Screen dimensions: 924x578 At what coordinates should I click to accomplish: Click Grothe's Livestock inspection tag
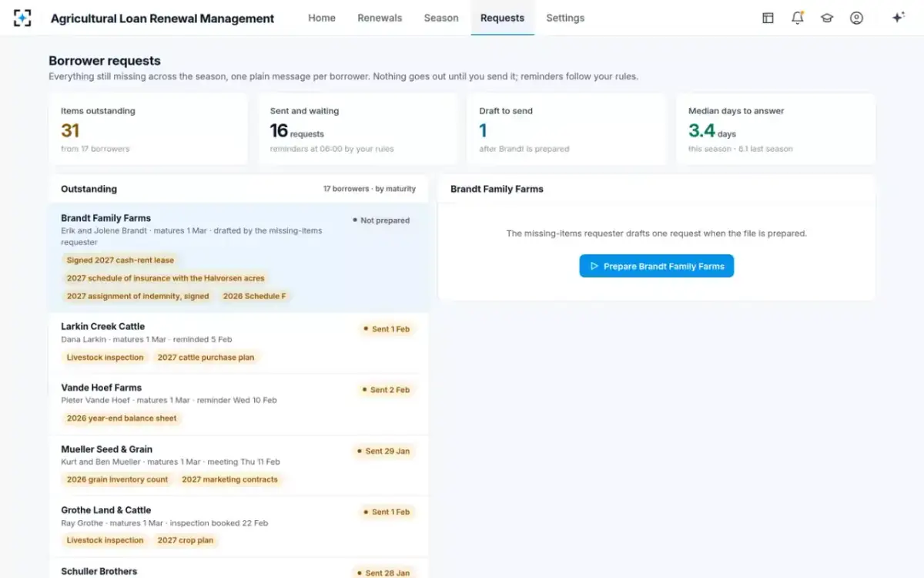pyautogui.click(x=105, y=540)
